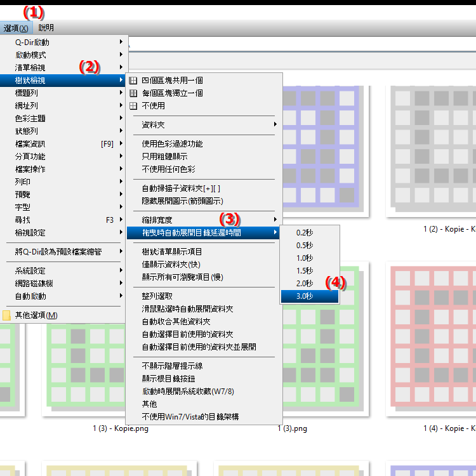The image size is (476, 476).
Task: Open the 預覽 submenu
Action: (x=63, y=195)
